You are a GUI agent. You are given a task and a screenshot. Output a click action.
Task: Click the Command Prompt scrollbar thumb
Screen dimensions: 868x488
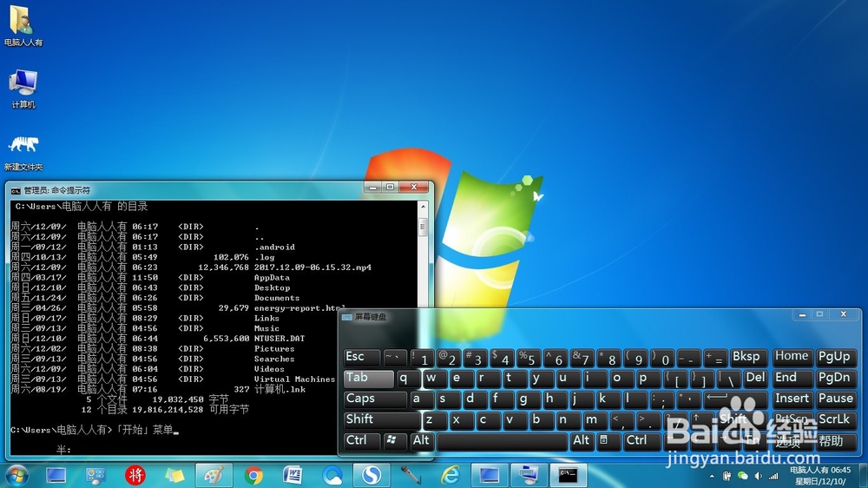424,228
